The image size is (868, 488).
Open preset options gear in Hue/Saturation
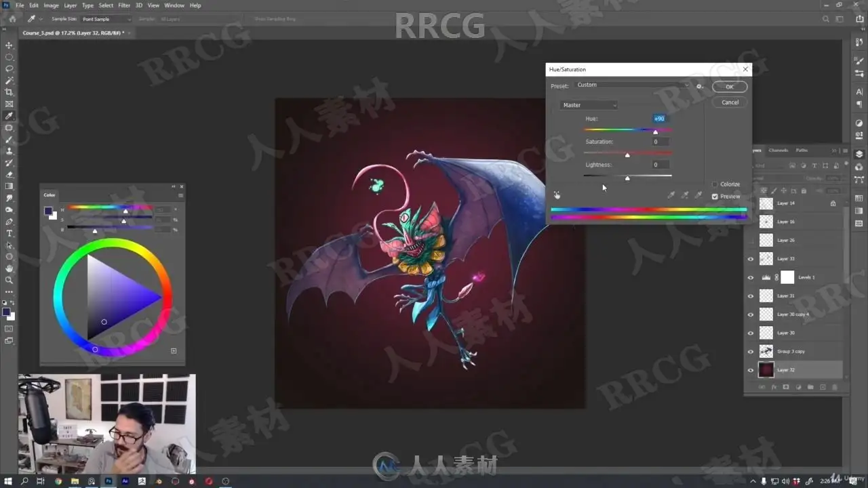(699, 86)
